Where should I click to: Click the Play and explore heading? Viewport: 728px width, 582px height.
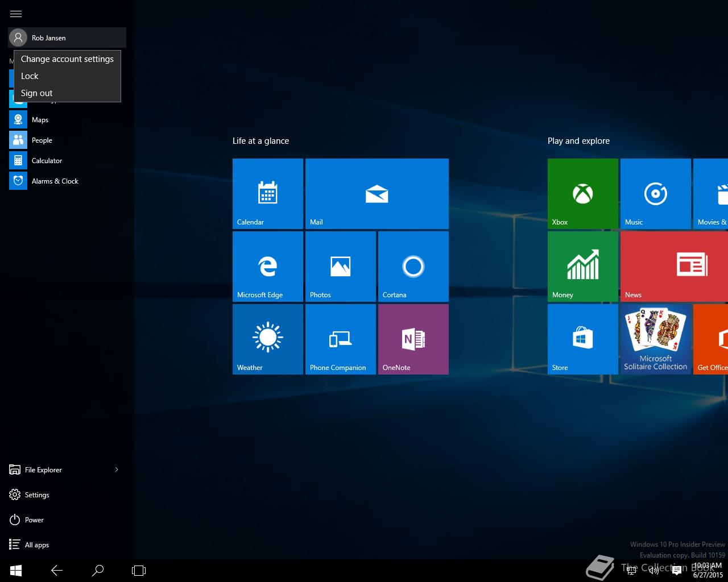point(578,141)
